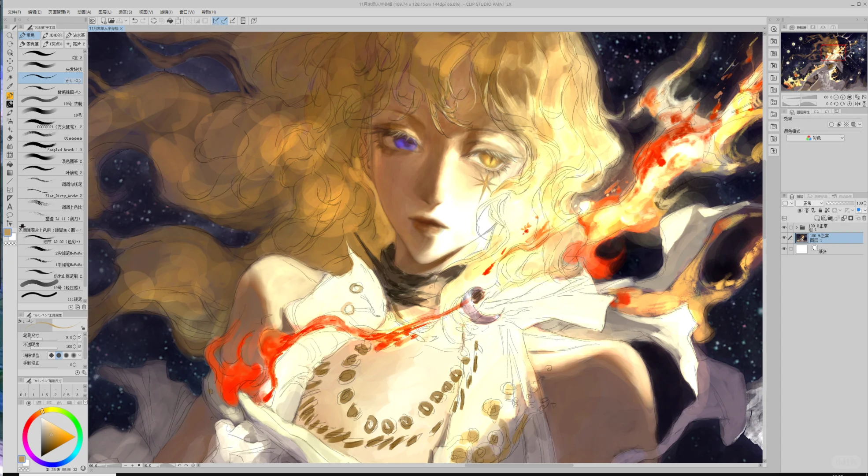Click the delete layer trash icon
This screenshot has height=476, width=868.
click(864, 218)
